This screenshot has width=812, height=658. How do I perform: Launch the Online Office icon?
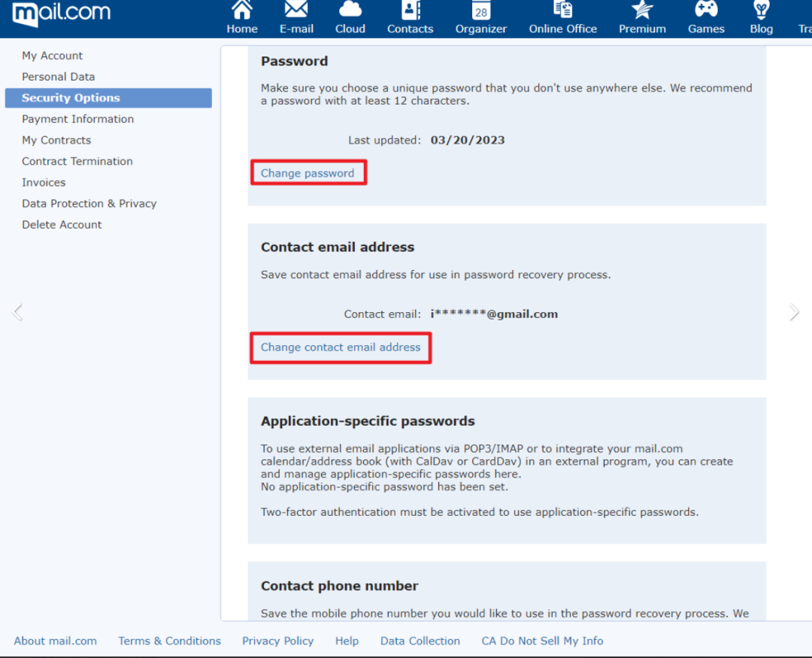point(563,9)
